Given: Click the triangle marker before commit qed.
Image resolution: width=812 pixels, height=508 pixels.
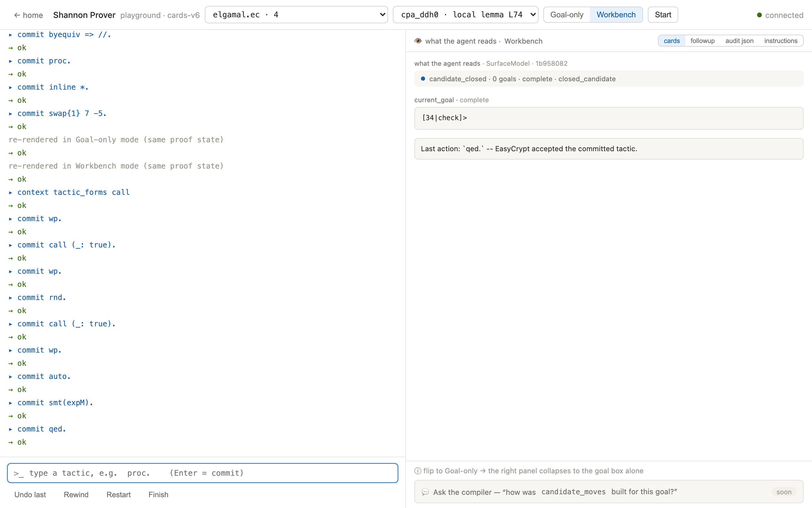Looking at the screenshot, I should tap(11, 429).
